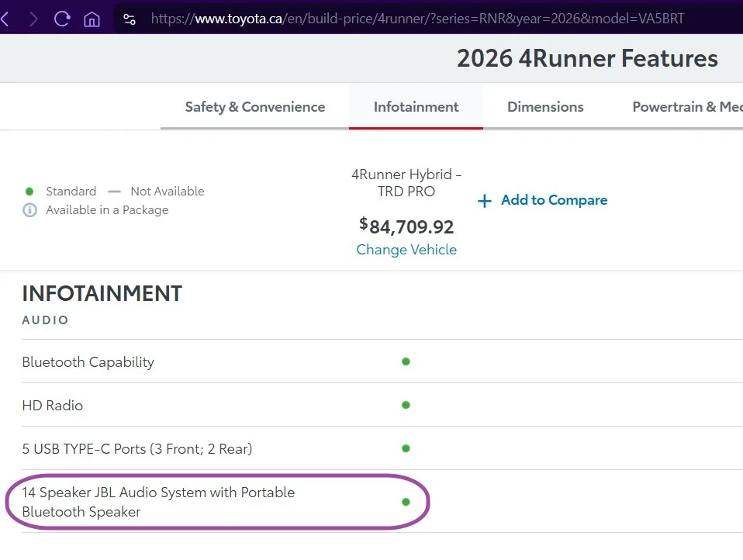Focus the address bar showing the toyota.ca URL
The image size is (743, 560).
pos(419,19)
